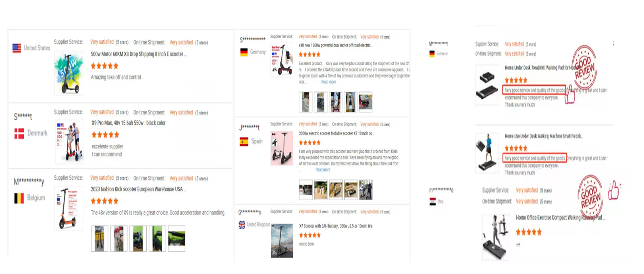Open last review photo in Germany x10 review
This screenshot has height=274, width=644.
pos(366,102)
